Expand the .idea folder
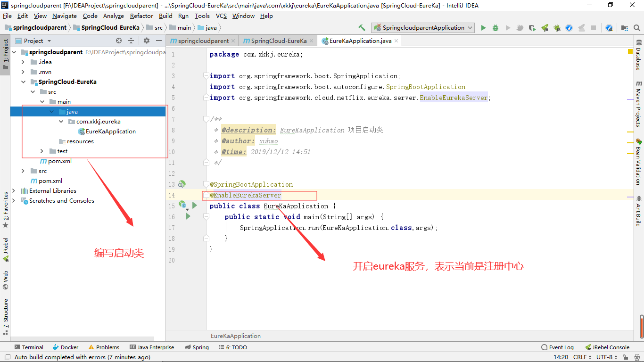 [x=23, y=62]
